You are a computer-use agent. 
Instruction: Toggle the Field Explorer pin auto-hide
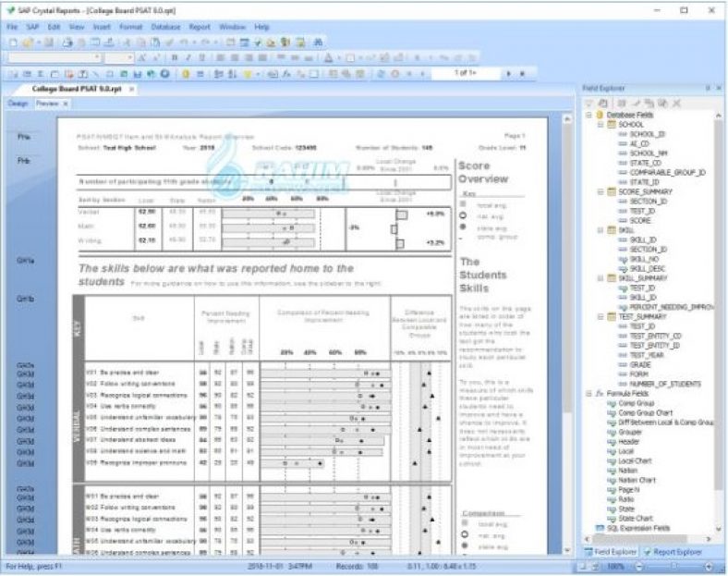pos(708,88)
